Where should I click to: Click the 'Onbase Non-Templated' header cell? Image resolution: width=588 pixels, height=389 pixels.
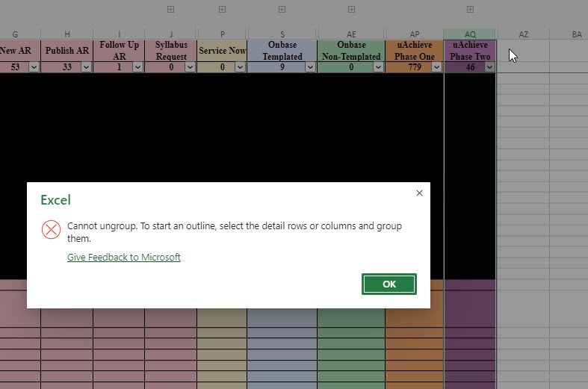coord(351,51)
